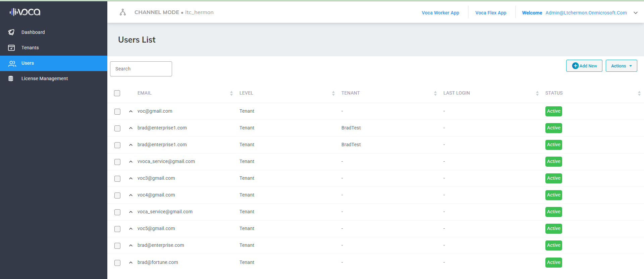Click the Tenants calendar icon

tap(11, 48)
